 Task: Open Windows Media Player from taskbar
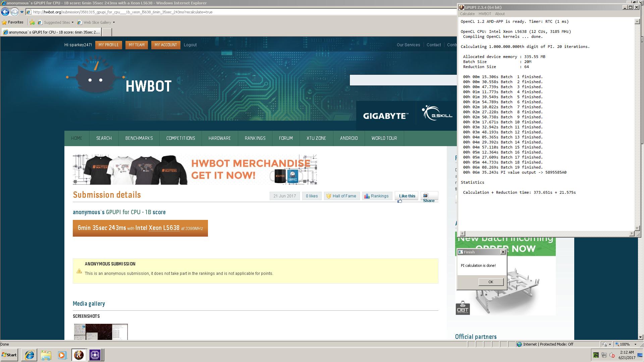pyautogui.click(x=62, y=355)
